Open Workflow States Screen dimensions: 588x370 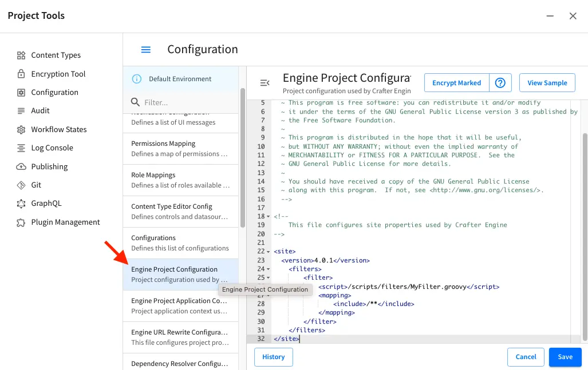59,129
